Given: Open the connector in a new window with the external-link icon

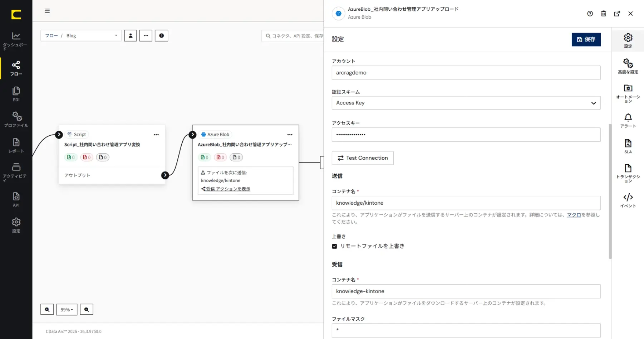Looking at the screenshot, I should [x=617, y=14].
